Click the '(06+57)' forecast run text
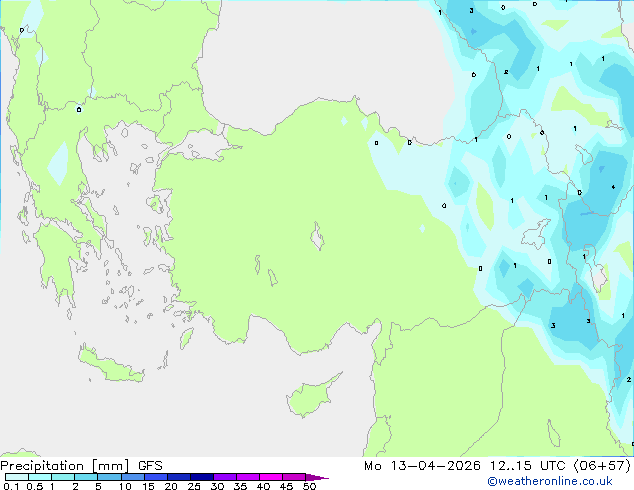Viewport: 634px width, 490px height. pos(602,466)
